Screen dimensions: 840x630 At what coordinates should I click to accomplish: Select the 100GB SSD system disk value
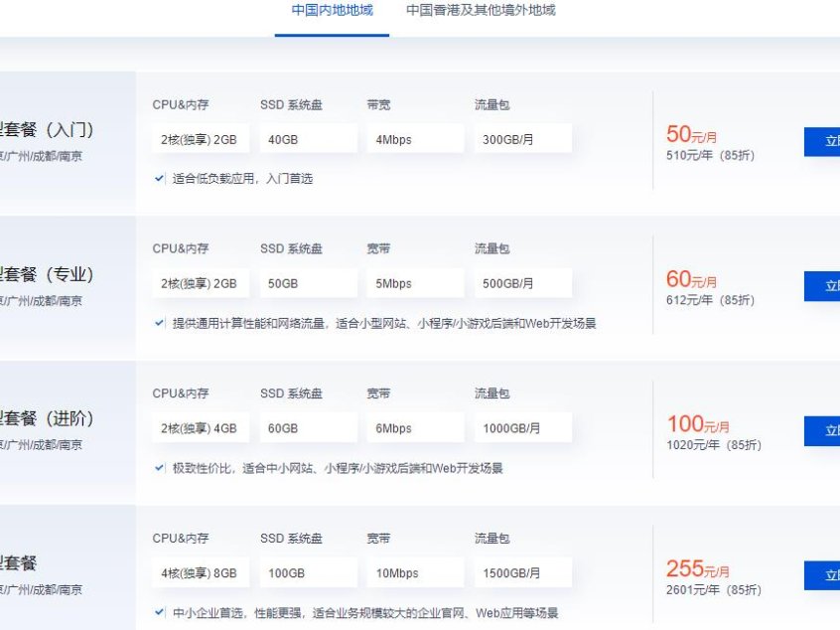pyautogui.click(x=308, y=573)
